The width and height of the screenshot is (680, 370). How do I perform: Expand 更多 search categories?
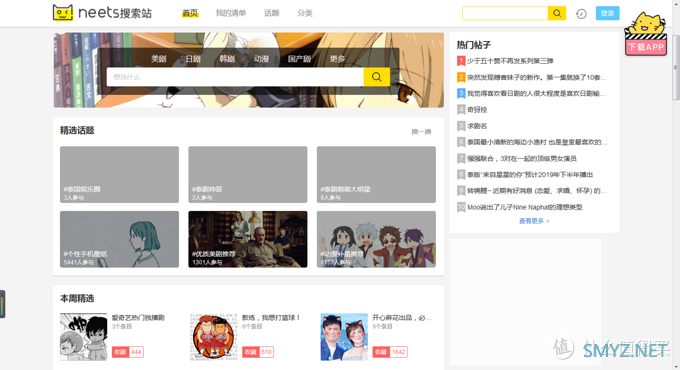click(x=337, y=59)
